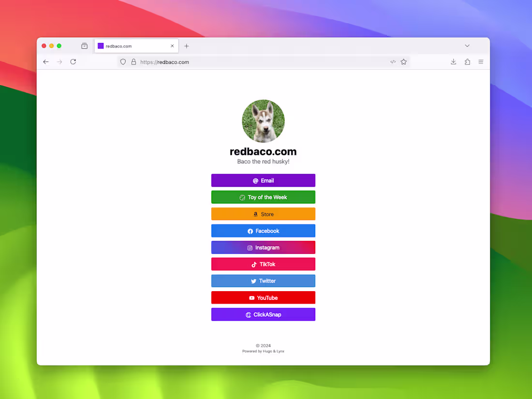Open the tracking protection shield icon
The image size is (532, 399).
pyautogui.click(x=123, y=62)
